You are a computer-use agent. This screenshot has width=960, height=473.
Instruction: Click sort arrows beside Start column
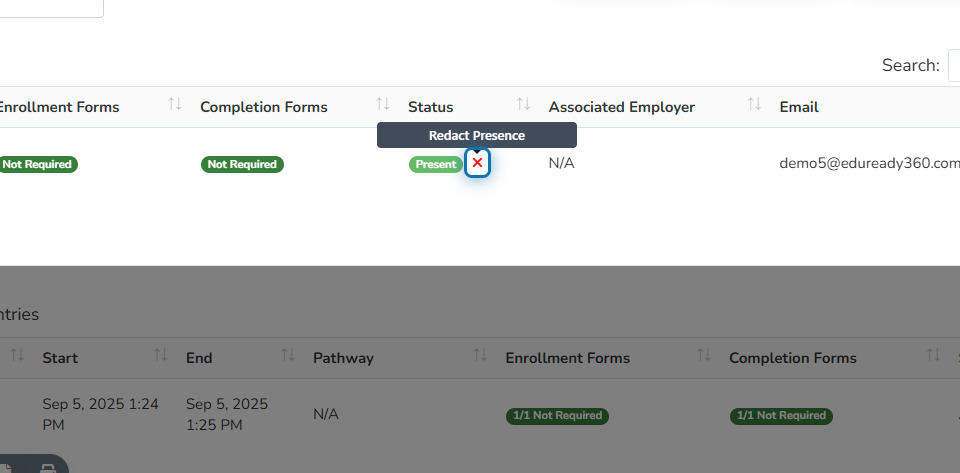click(161, 355)
